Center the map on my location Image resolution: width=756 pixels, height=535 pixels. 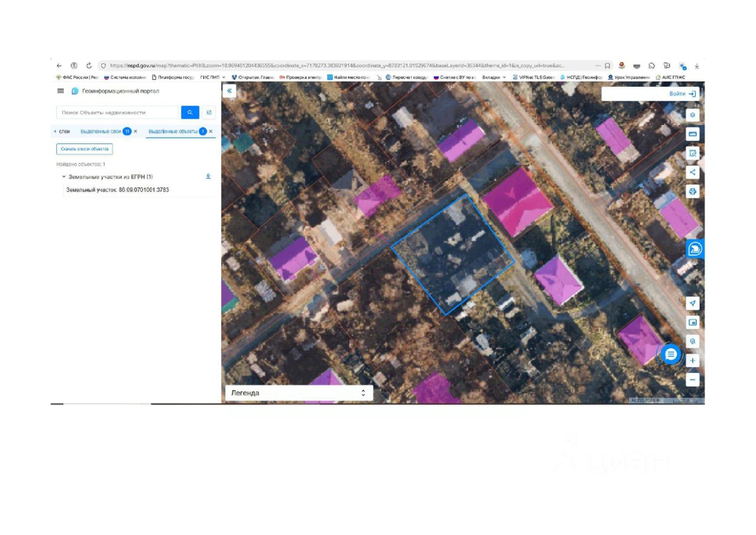pyautogui.click(x=693, y=303)
